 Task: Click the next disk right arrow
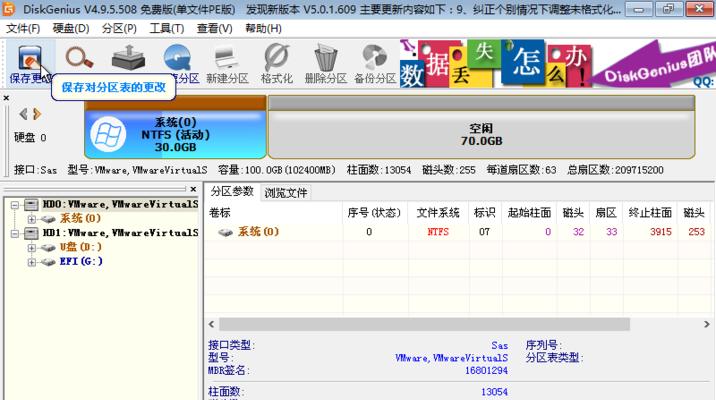(x=37, y=114)
